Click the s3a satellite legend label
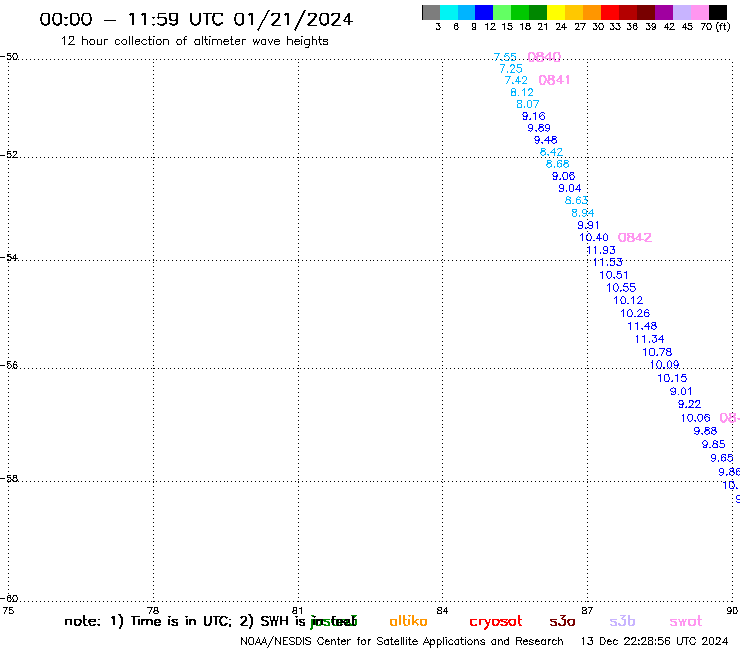Screen dimensions: 740x650 [562, 622]
